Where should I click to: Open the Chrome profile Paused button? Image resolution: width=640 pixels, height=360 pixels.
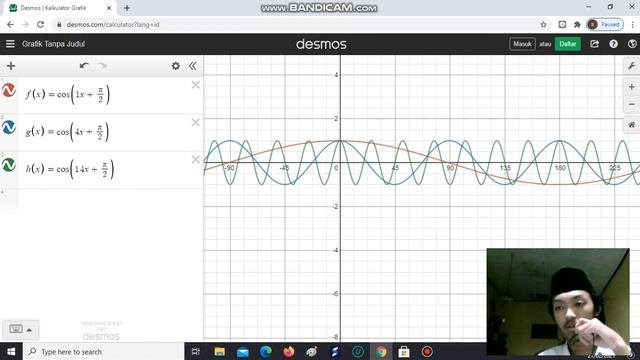(x=605, y=24)
